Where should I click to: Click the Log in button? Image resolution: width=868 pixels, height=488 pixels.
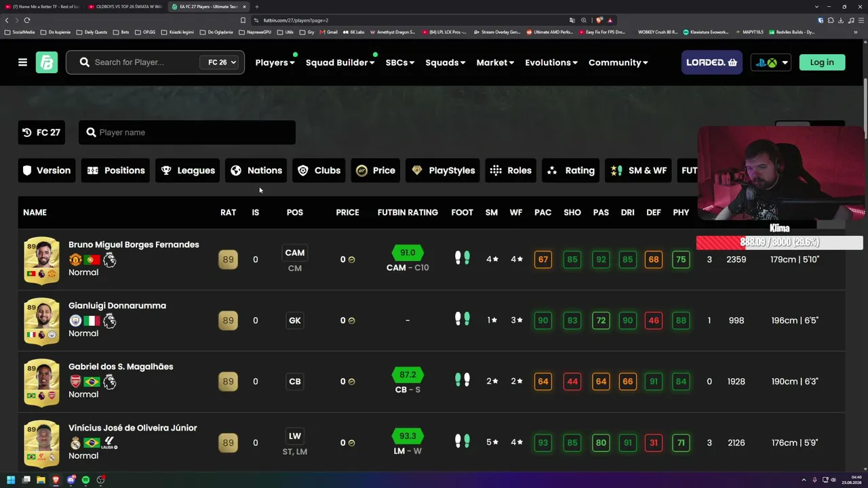point(822,62)
